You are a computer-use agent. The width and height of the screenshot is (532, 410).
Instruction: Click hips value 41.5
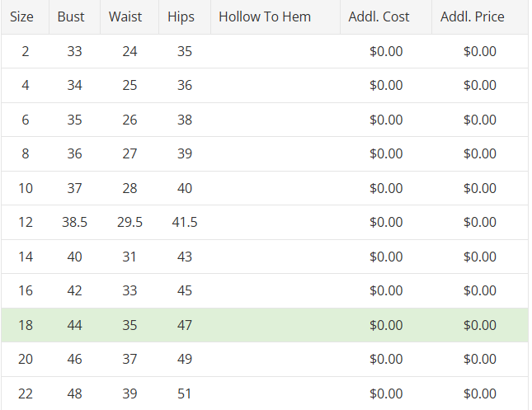click(184, 222)
